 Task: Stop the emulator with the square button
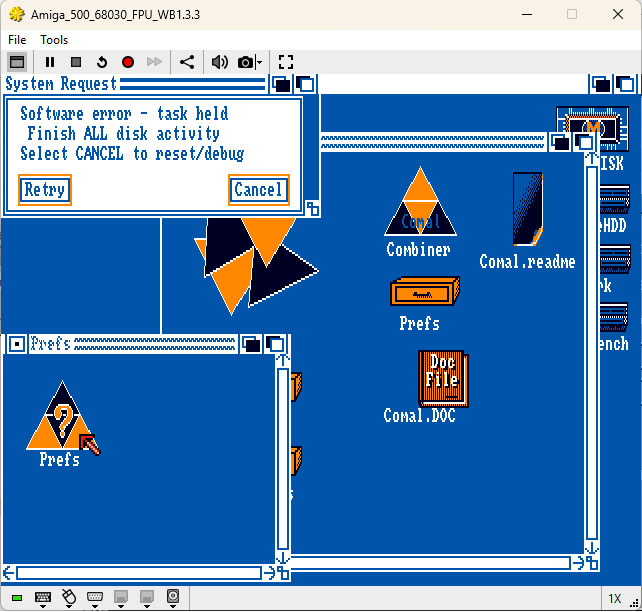tap(76, 62)
